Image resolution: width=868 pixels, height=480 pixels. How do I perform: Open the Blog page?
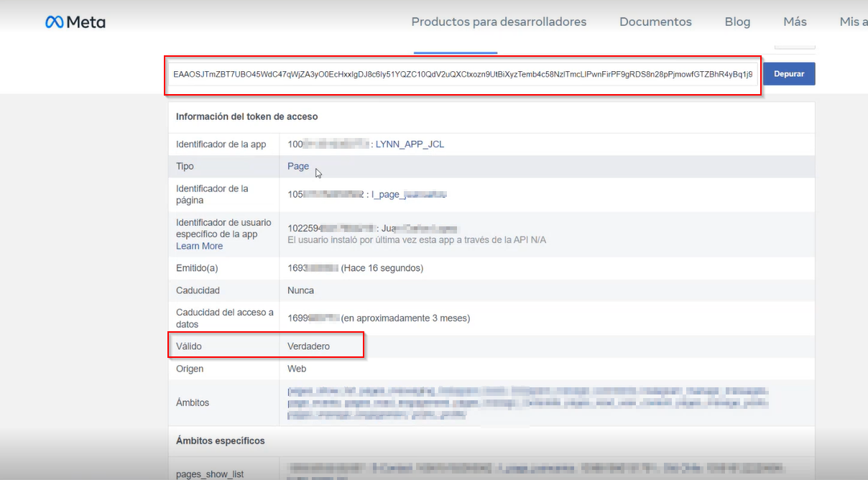coord(737,22)
